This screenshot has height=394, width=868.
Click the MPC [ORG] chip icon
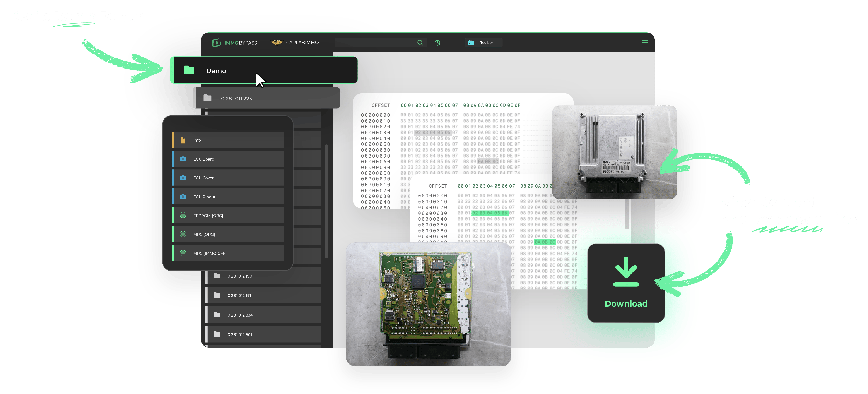coord(183,234)
